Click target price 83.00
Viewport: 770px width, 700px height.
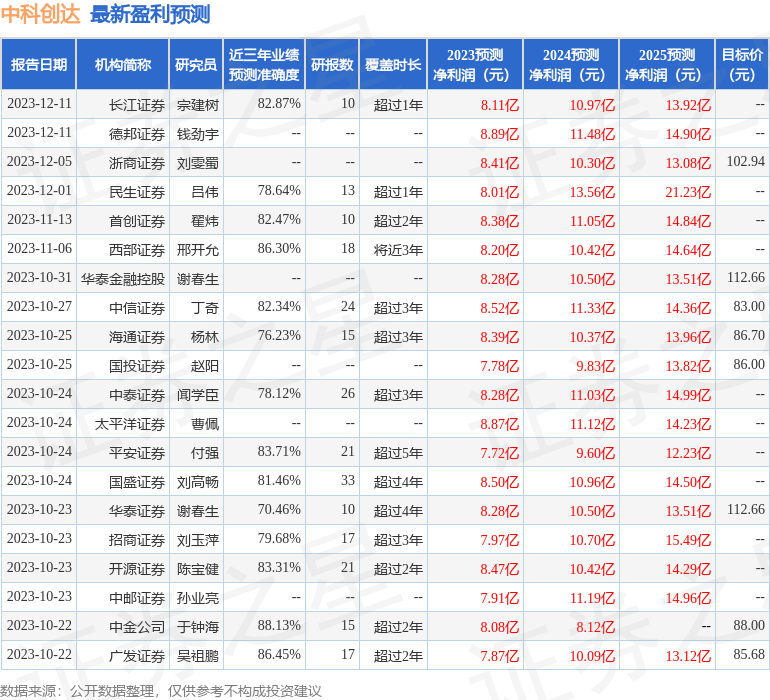[x=749, y=306]
